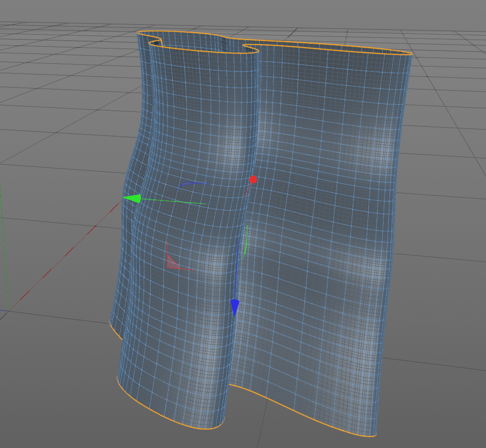Grab the green axis arrow handle
This screenshot has height=448, width=486.
coord(132,199)
